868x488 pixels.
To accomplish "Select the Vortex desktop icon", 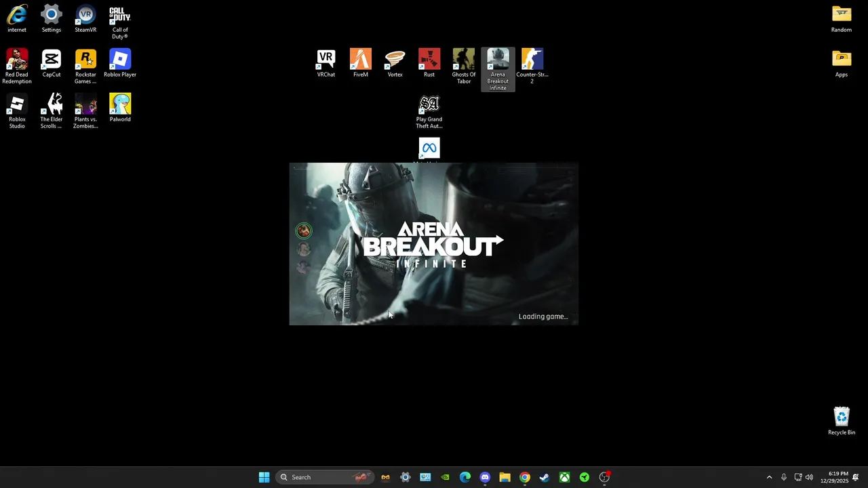I will click(x=395, y=63).
